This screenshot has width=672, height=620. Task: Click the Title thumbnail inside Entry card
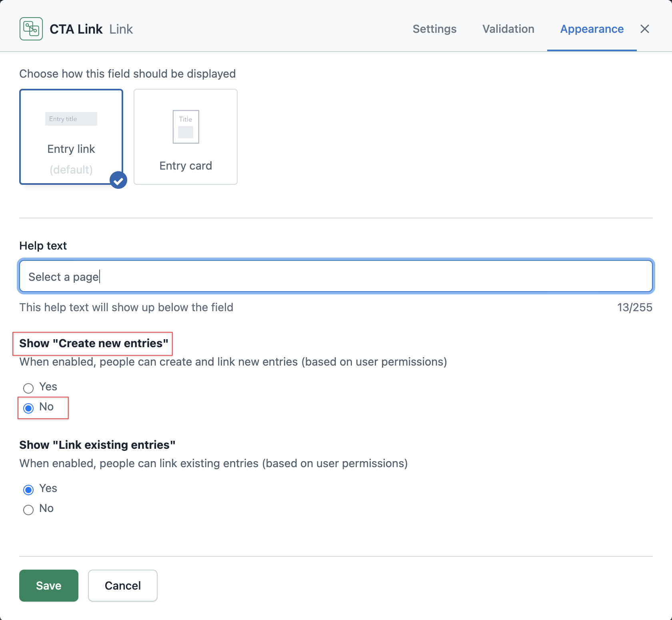point(185,127)
